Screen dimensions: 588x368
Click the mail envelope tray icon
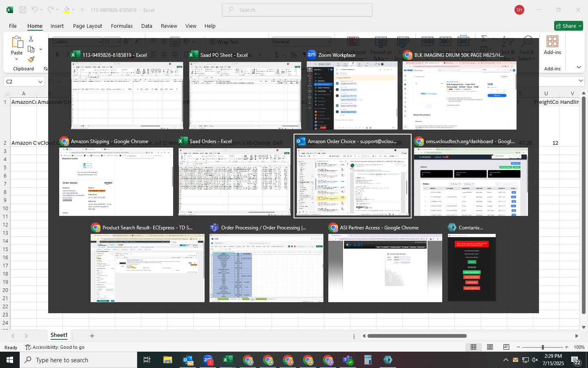pyautogui.click(x=515, y=360)
